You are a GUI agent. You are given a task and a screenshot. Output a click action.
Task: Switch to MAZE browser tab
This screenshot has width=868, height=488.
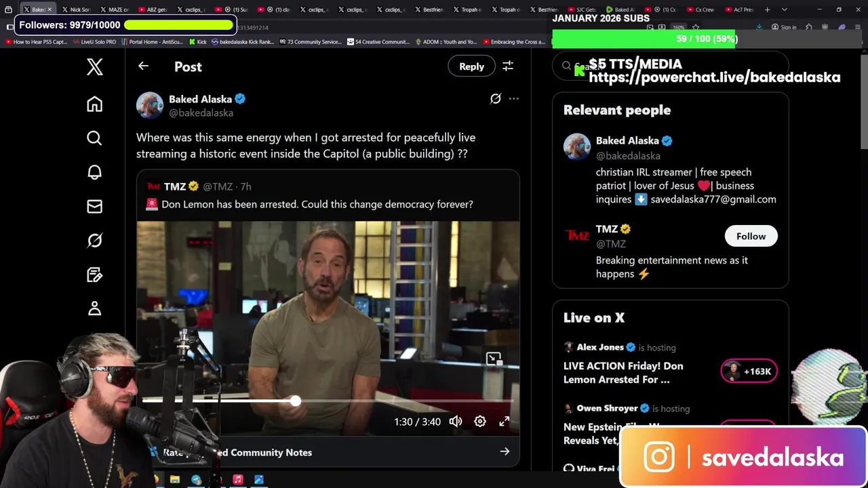(114, 9)
